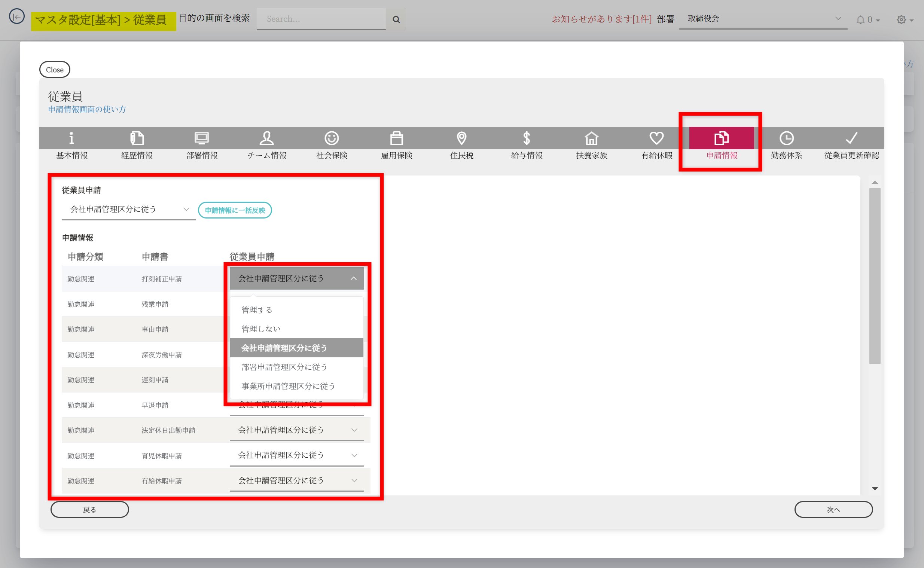Click the scrollbar down arrow

[x=875, y=489]
